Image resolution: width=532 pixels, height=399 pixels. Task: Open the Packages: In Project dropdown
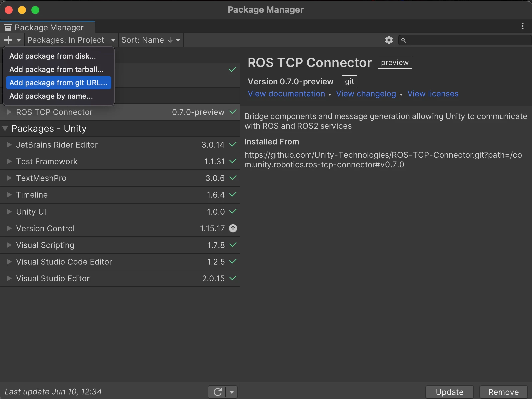click(72, 40)
